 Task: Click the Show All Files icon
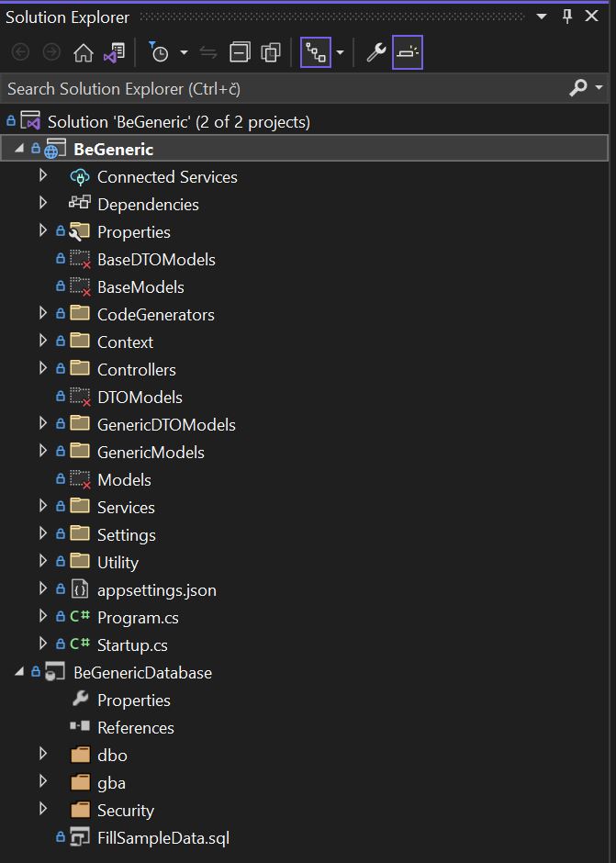271,53
